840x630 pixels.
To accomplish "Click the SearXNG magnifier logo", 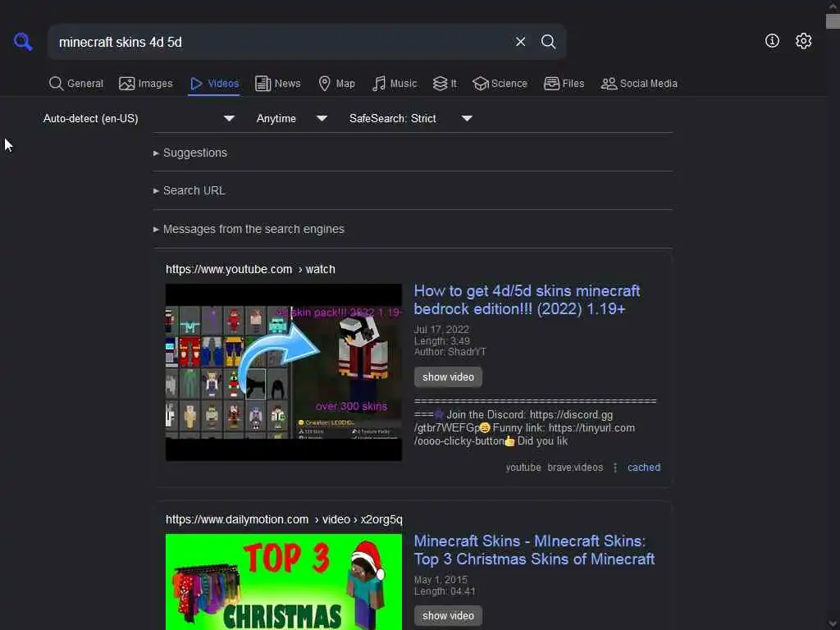I will pos(23,41).
